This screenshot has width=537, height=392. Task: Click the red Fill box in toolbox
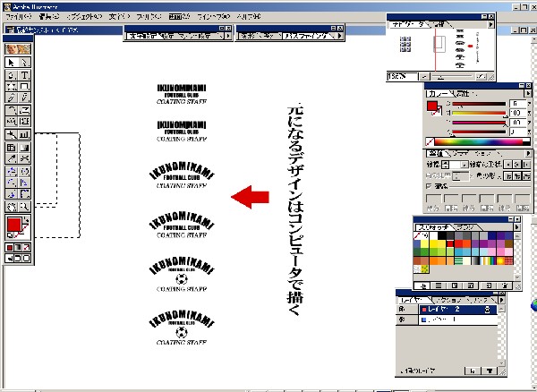(14, 225)
